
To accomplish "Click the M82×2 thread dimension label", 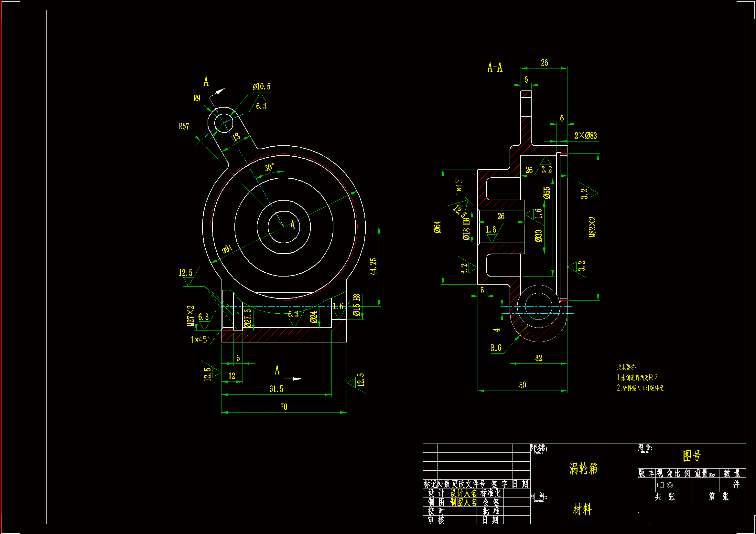I will [592, 227].
